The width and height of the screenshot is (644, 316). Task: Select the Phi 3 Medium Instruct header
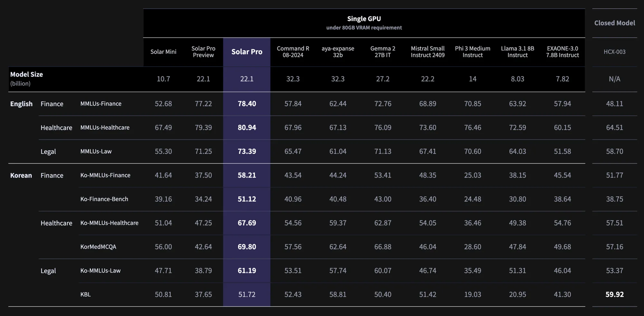click(472, 52)
